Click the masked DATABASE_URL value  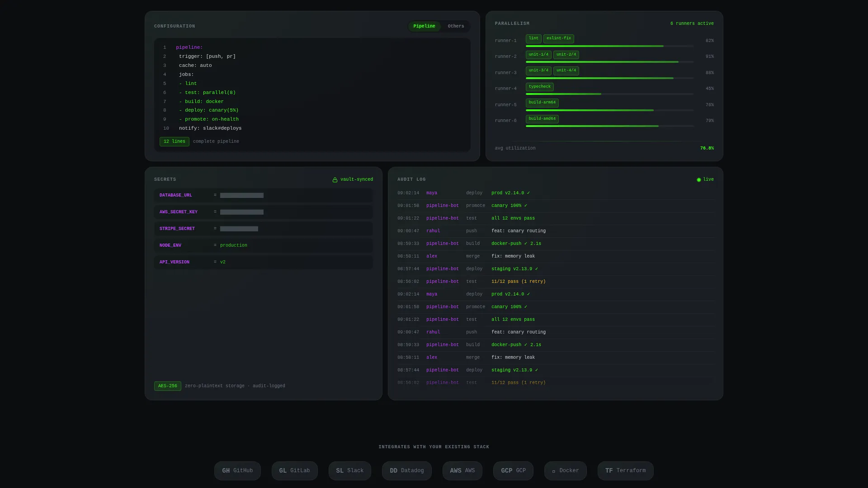pyautogui.click(x=242, y=195)
